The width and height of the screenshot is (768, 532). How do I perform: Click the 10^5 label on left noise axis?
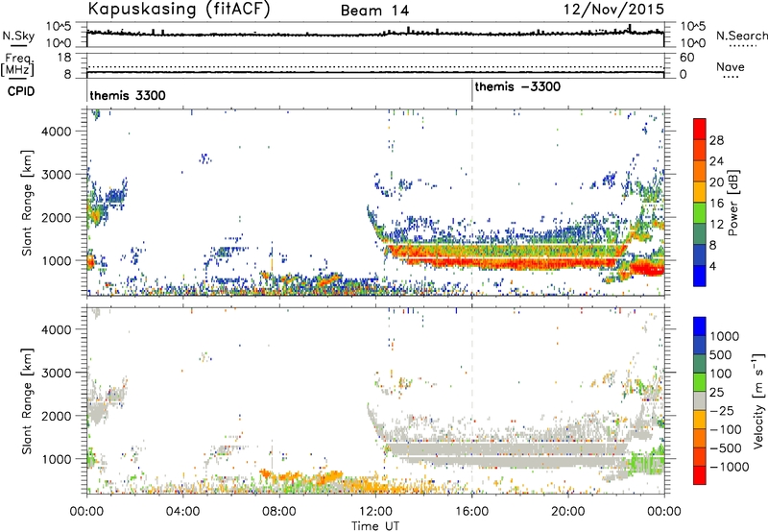click(x=59, y=27)
